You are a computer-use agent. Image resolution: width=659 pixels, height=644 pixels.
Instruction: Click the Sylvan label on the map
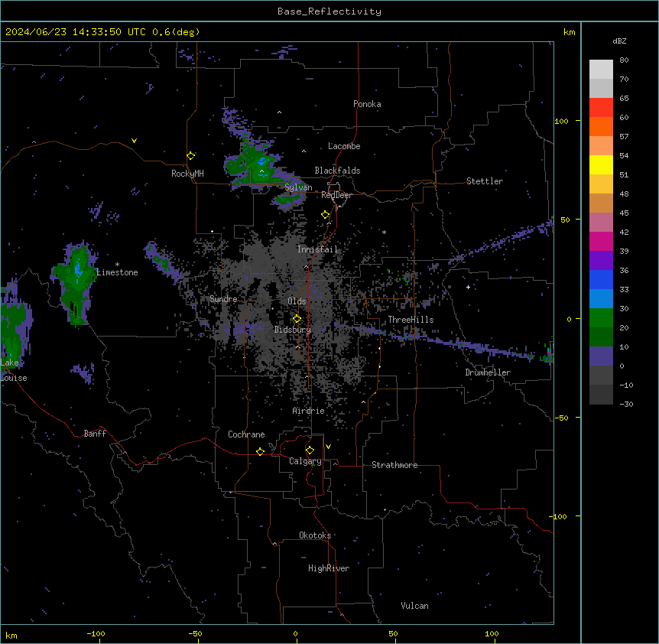tap(298, 187)
